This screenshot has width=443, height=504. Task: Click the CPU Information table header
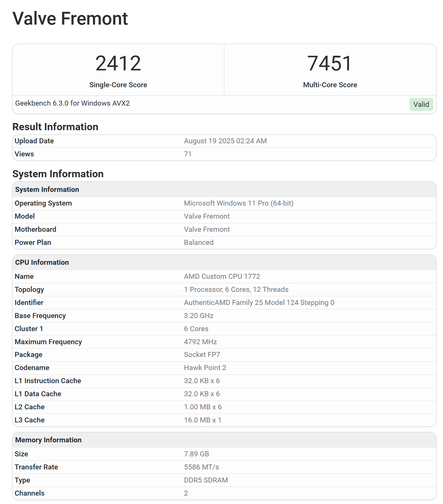pos(42,262)
